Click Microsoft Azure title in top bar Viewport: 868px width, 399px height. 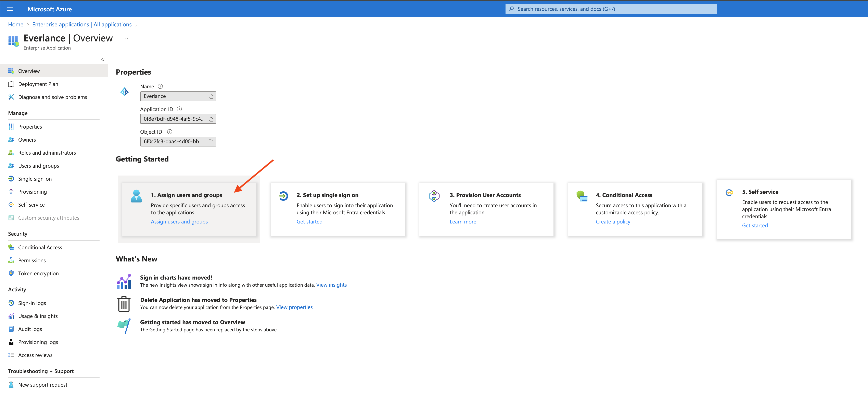click(x=50, y=9)
